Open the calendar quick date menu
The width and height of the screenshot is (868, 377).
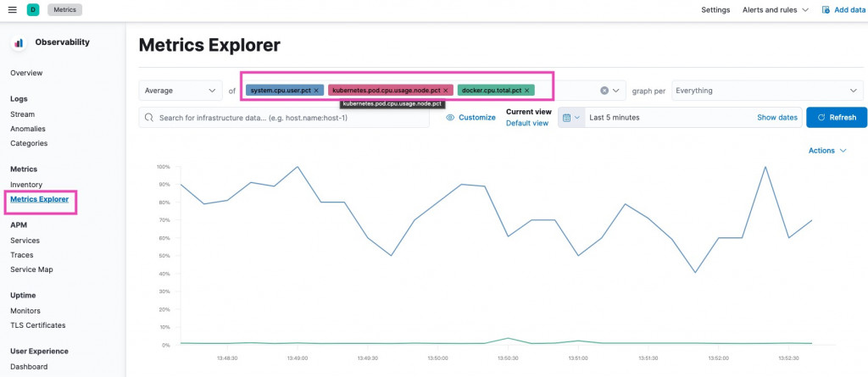coord(570,118)
